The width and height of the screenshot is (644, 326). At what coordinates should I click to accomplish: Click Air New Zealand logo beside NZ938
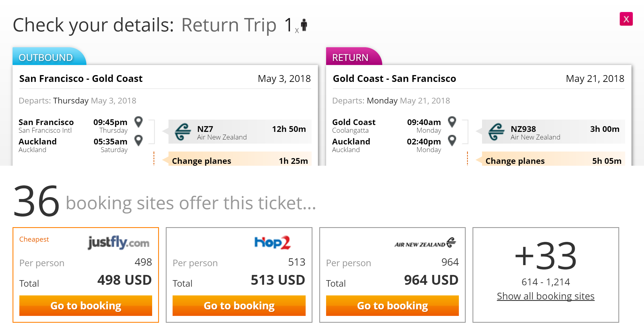496,132
